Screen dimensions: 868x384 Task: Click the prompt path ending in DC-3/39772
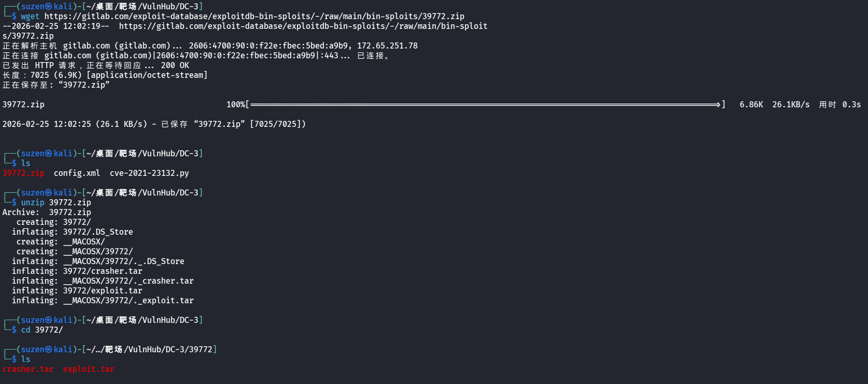click(149, 349)
